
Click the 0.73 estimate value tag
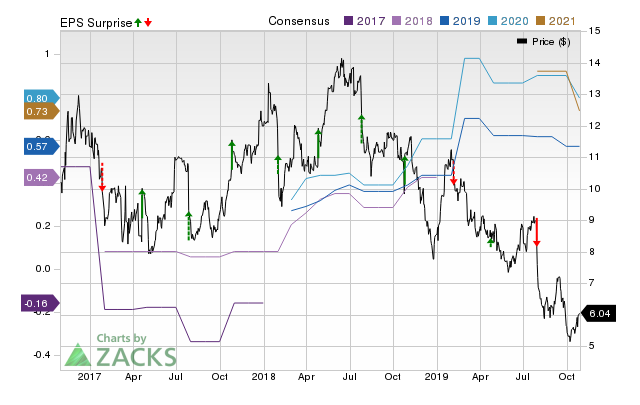(38, 112)
